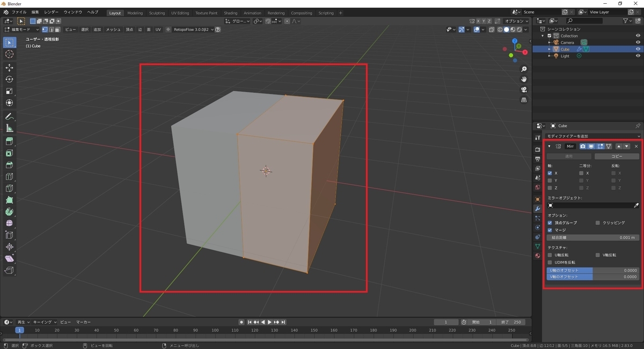Select the Select Box tool

(9, 42)
